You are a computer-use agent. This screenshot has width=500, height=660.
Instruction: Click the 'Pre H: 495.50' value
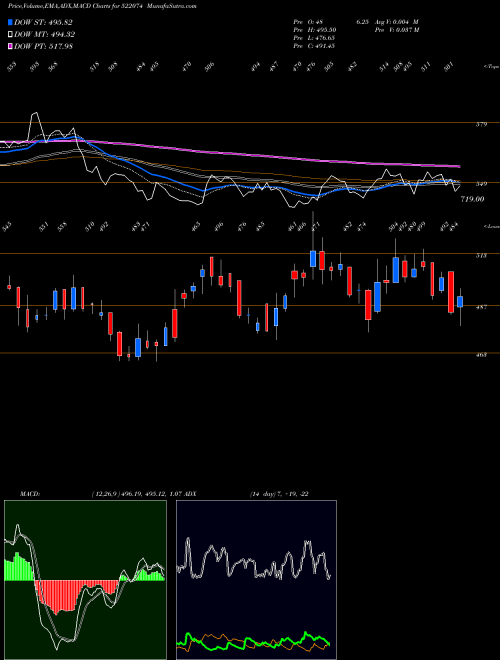click(x=314, y=30)
